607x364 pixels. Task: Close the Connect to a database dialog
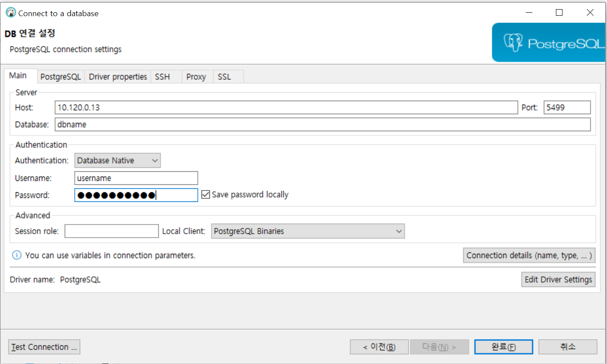pyautogui.click(x=590, y=13)
